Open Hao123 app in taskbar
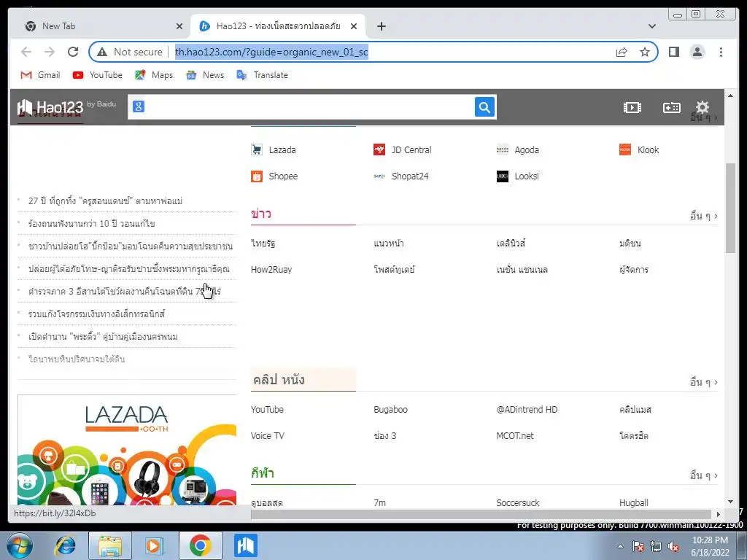 246,545
